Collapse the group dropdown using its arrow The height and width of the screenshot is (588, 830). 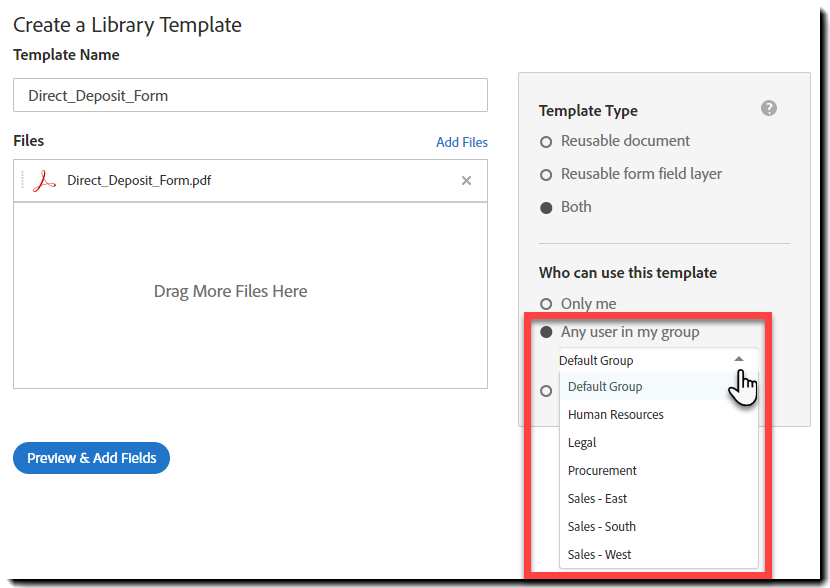739,359
